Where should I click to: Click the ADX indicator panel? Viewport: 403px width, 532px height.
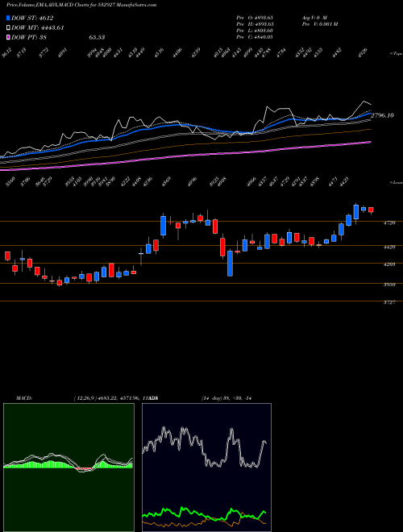pyautogui.click(x=206, y=468)
